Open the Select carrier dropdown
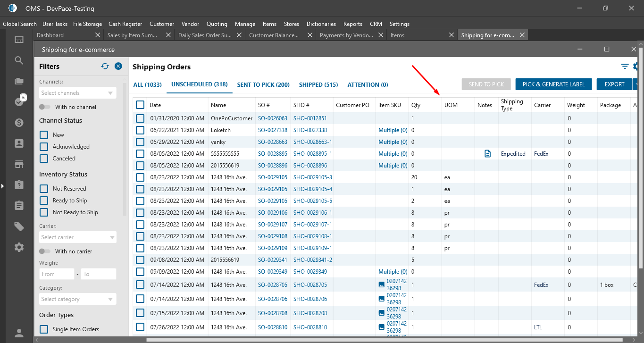The height and width of the screenshot is (343, 644). click(x=77, y=237)
